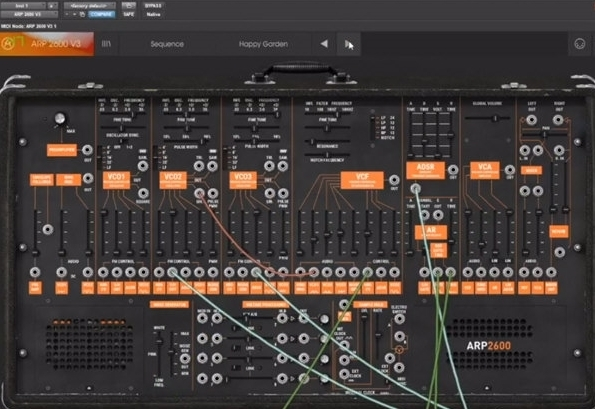Click the VCF OUT jack
Viewport: 595px width, 409px height.
pyautogui.click(x=394, y=180)
